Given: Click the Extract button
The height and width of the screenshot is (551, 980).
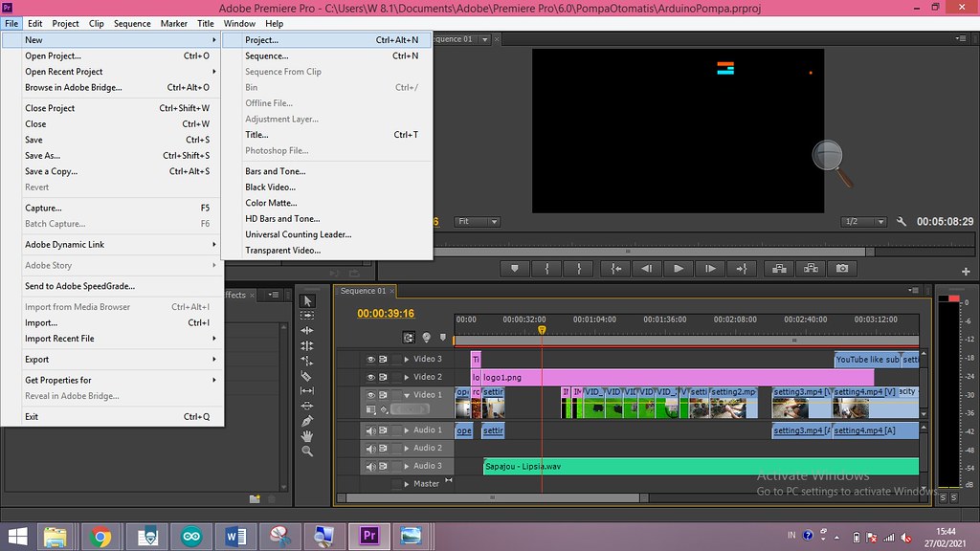Looking at the screenshot, I should tap(811, 269).
